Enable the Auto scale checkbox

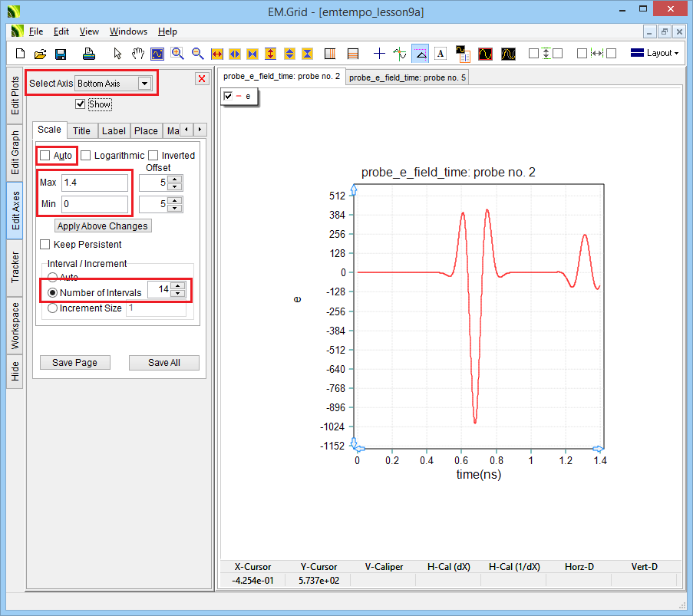pyautogui.click(x=45, y=156)
